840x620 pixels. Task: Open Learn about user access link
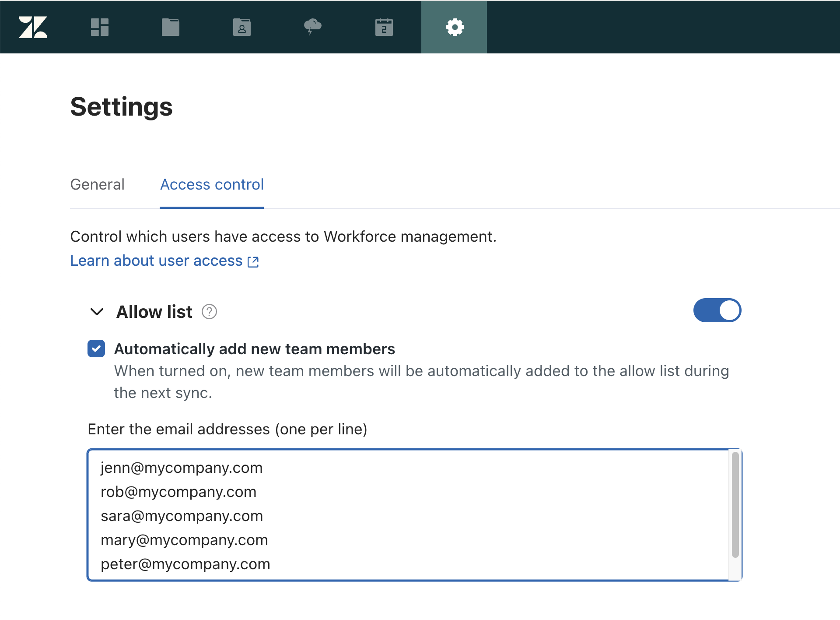(x=156, y=261)
